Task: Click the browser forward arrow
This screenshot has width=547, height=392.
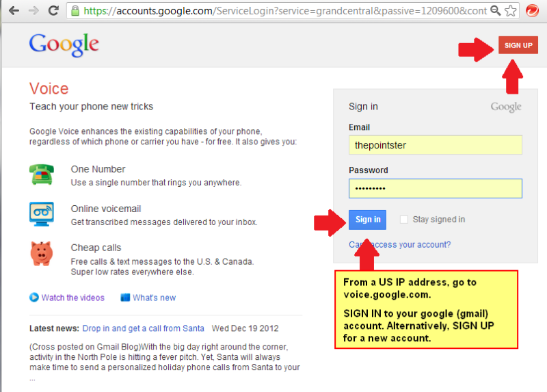Action: coord(34,11)
